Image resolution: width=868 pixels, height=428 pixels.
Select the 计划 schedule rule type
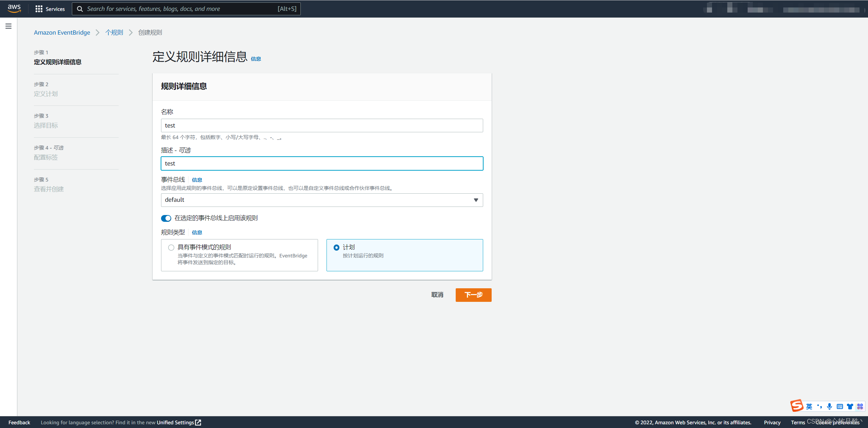[x=336, y=248]
